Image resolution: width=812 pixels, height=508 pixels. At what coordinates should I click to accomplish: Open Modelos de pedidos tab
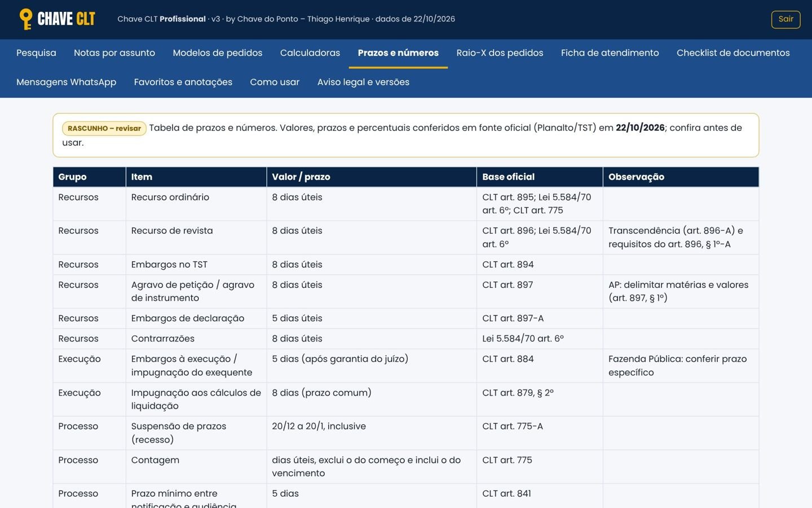218,53
